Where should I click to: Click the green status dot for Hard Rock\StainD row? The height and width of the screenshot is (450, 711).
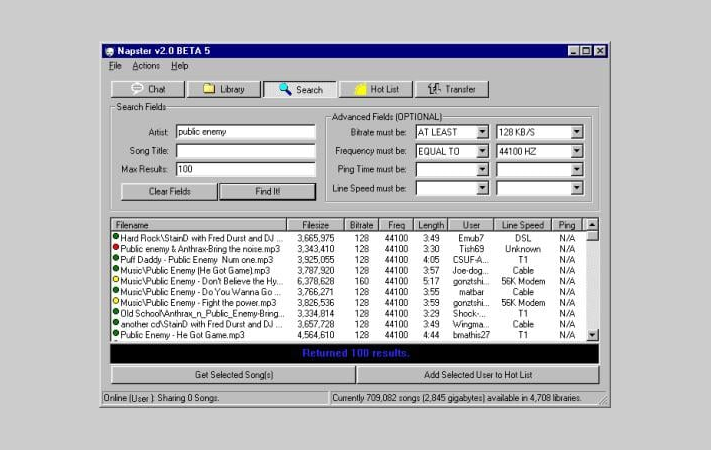116,236
